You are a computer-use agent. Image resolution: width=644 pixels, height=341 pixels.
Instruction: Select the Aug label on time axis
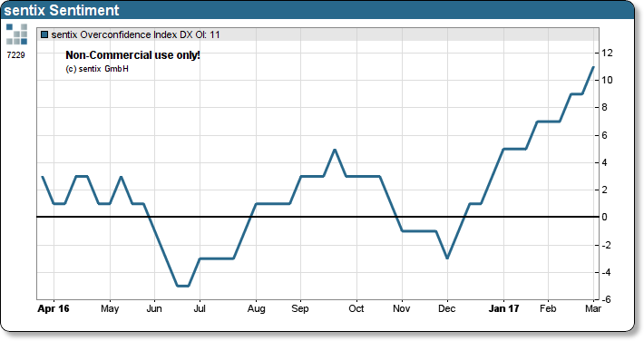point(257,309)
